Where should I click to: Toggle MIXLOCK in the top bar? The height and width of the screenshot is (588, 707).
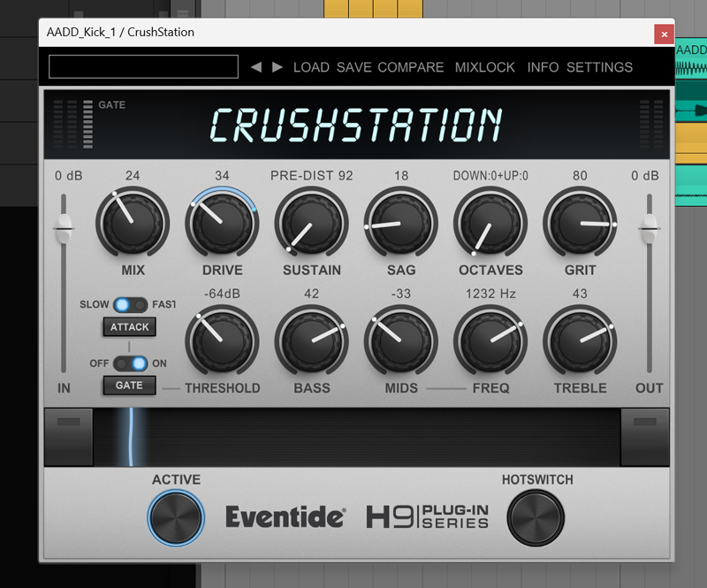(x=484, y=67)
